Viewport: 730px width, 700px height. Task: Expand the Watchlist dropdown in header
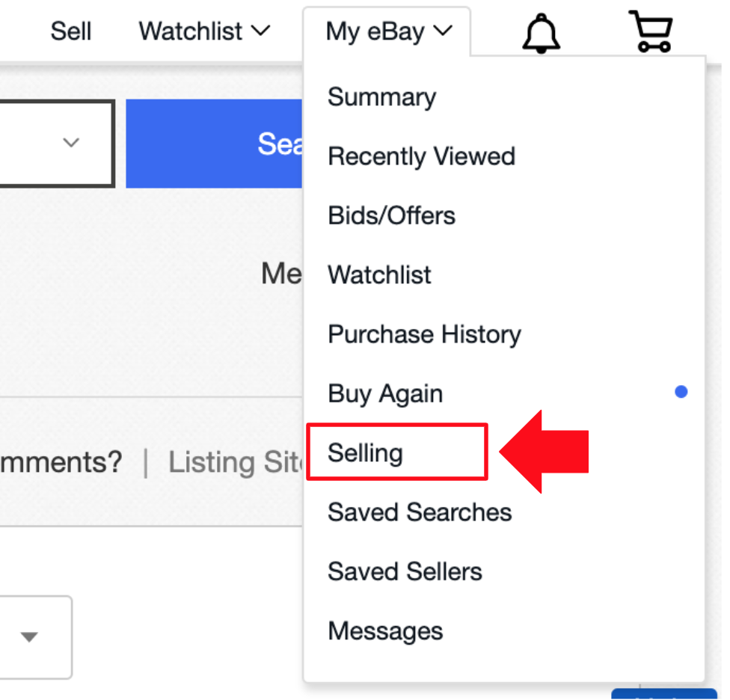point(204,31)
